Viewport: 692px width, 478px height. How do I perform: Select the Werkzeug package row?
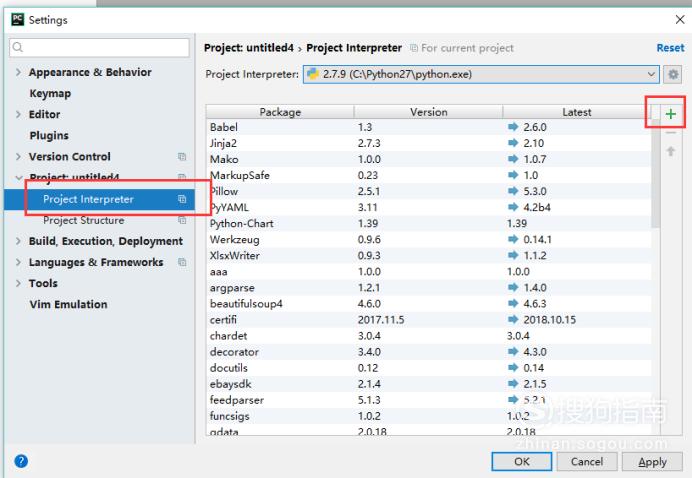(x=429, y=239)
